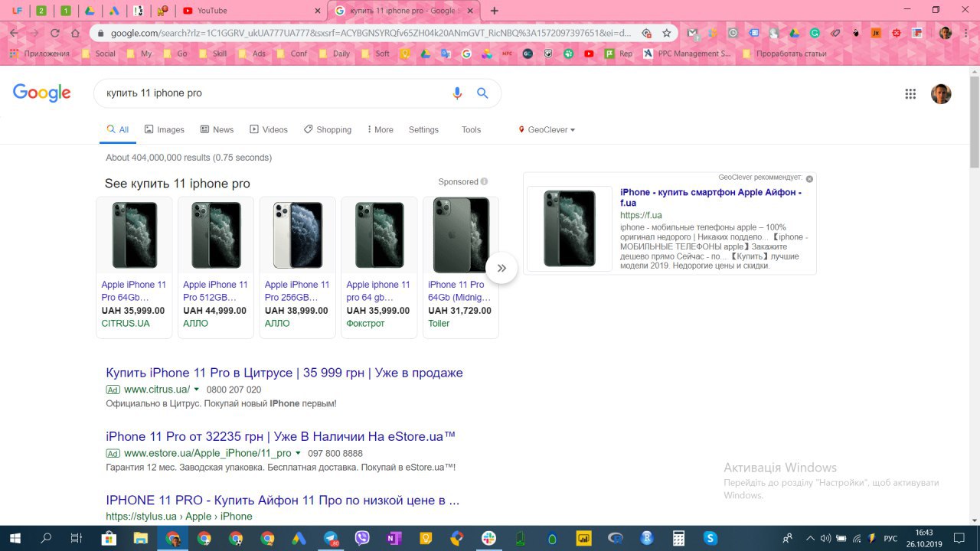Select the Videos search tab
Image resolution: width=980 pixels, height=551 pixels.
point(269,129)
